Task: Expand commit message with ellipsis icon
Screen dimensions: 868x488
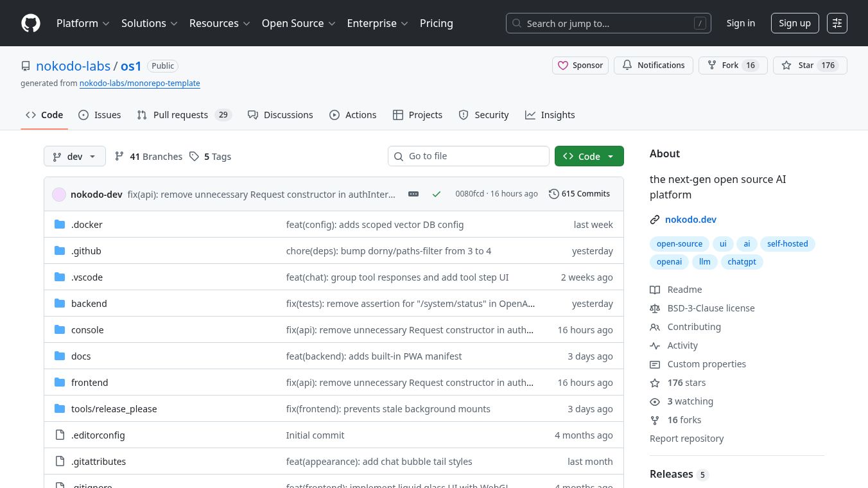Action: pos(413,194)
